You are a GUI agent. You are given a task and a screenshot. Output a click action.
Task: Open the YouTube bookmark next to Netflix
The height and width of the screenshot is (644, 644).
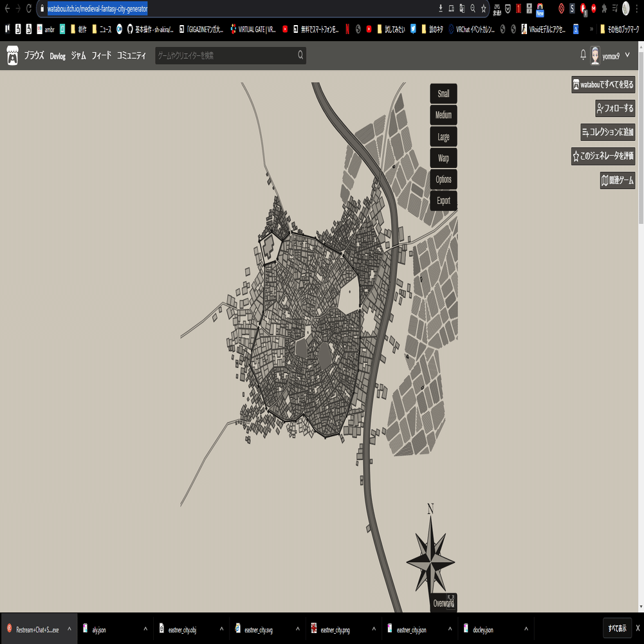[369, 29]
